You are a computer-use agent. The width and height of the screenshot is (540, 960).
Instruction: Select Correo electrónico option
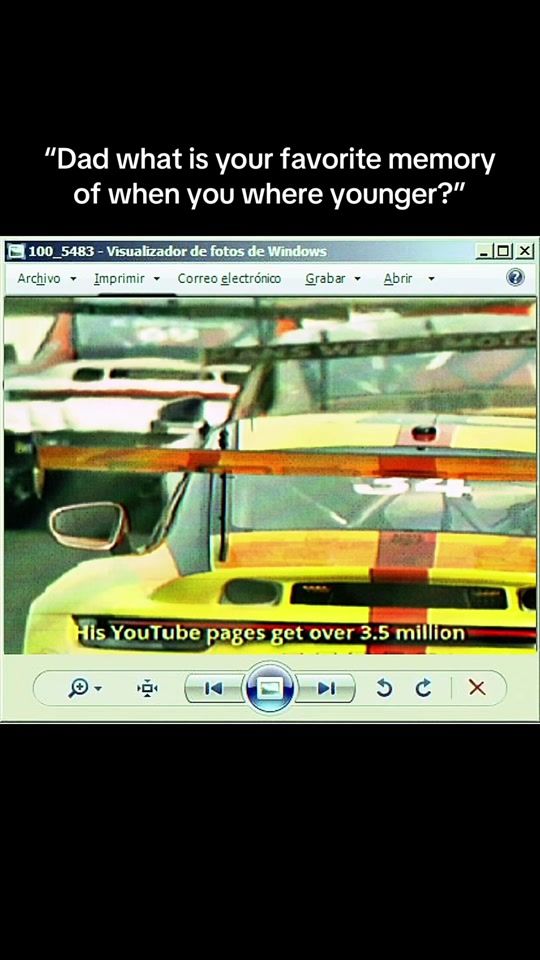[x=230, y=279]
